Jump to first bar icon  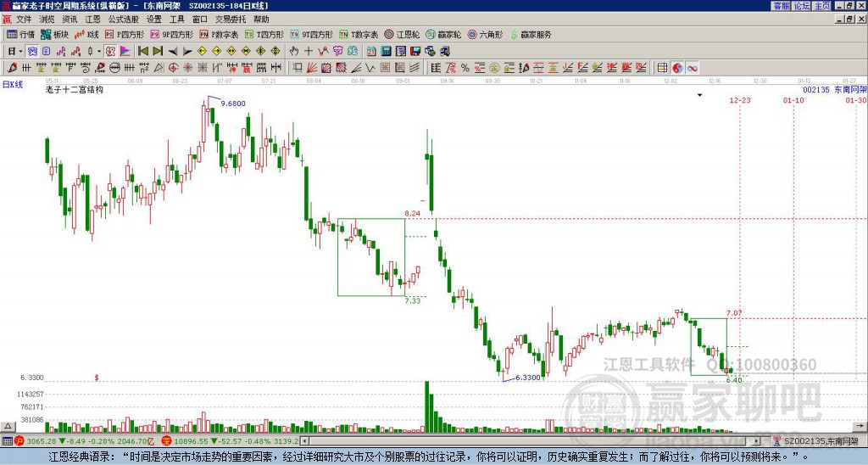click(142, 51)
